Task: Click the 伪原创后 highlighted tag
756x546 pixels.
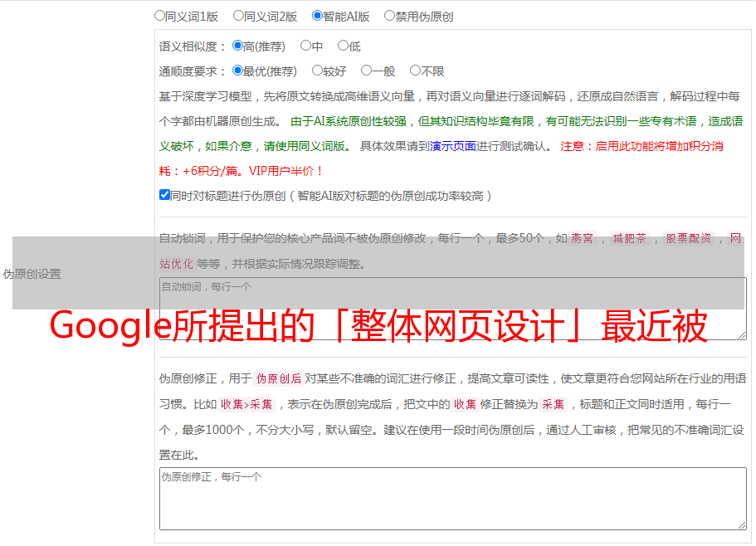Action: pyautogui.click(x=279, y=378)
